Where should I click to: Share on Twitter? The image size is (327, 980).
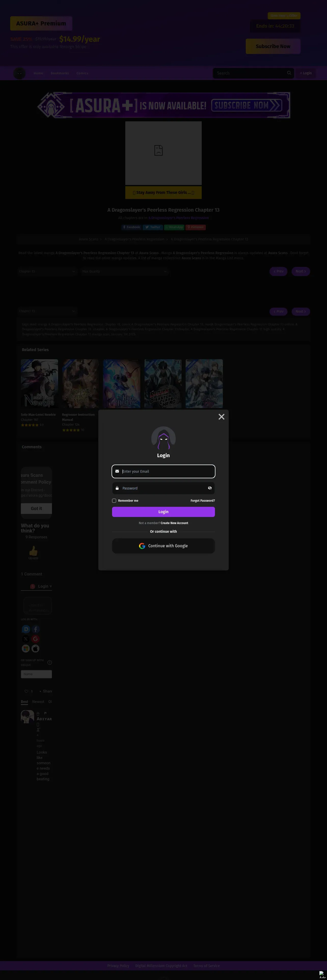(153, 227)
